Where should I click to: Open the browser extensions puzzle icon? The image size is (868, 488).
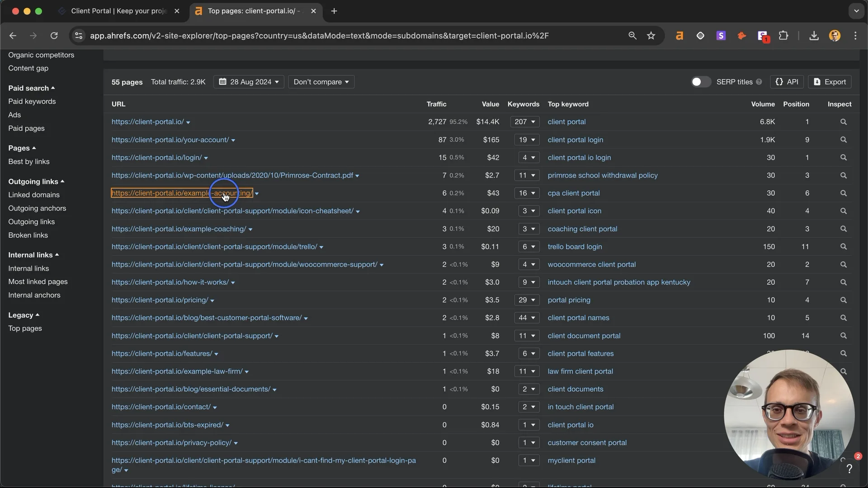(783, 36)
